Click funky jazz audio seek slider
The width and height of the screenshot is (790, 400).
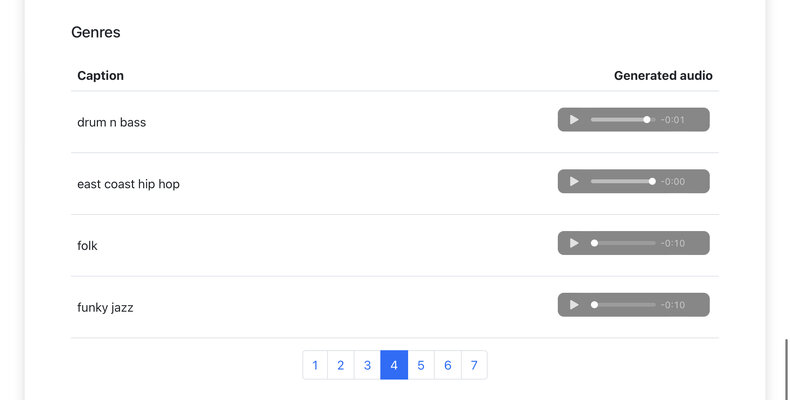[623, 305]
